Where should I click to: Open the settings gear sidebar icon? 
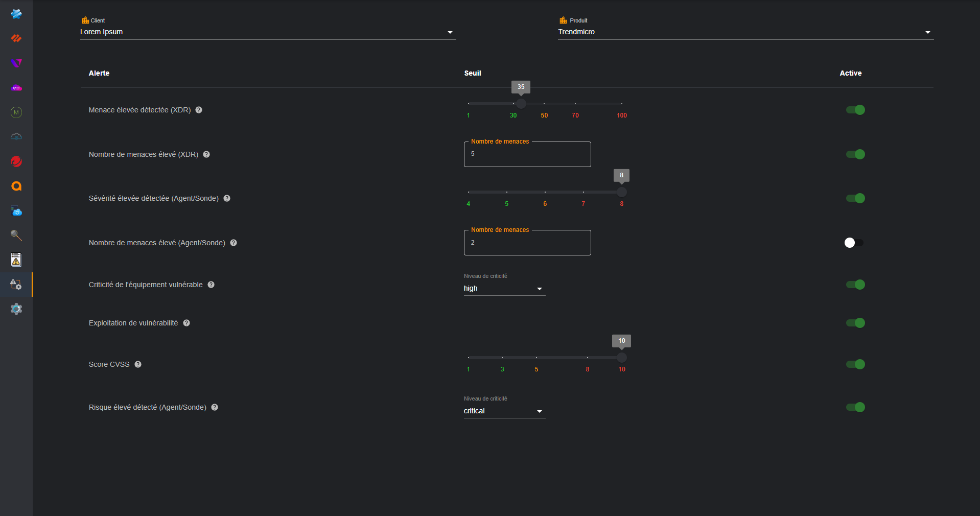click(16, 309)
